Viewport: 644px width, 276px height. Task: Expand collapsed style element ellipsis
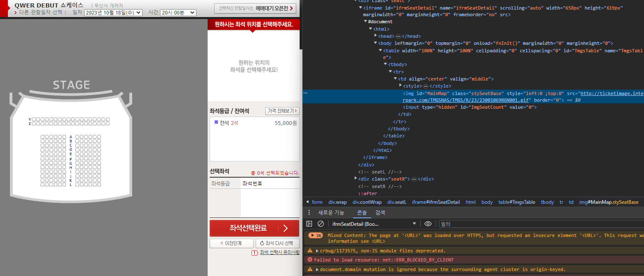click(425, 86)
